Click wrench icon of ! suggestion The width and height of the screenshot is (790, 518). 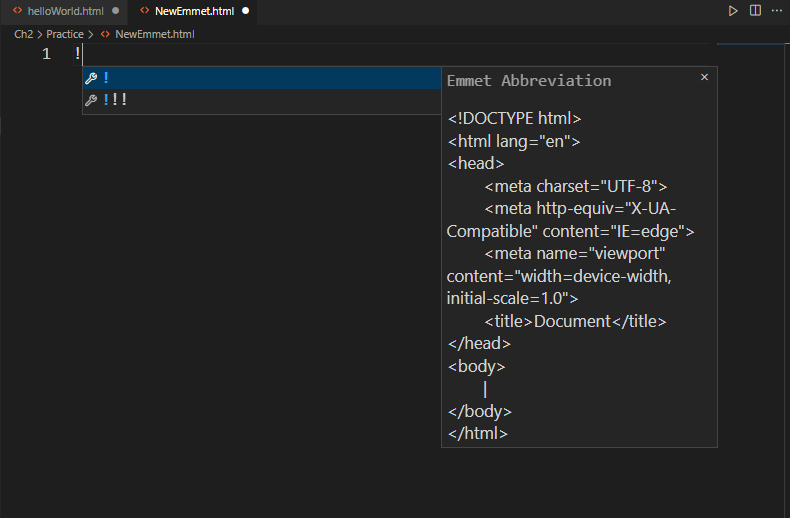pyautogui.click(x=91, y=78)
